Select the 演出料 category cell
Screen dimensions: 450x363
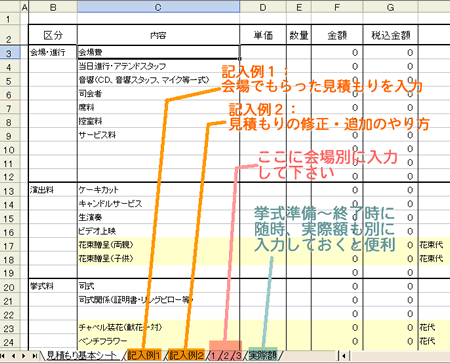coord(53,190)
